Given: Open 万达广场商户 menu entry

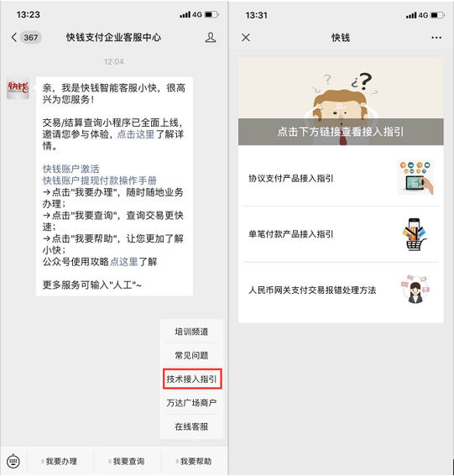Looking at the screenshot, I should (192, 403).
